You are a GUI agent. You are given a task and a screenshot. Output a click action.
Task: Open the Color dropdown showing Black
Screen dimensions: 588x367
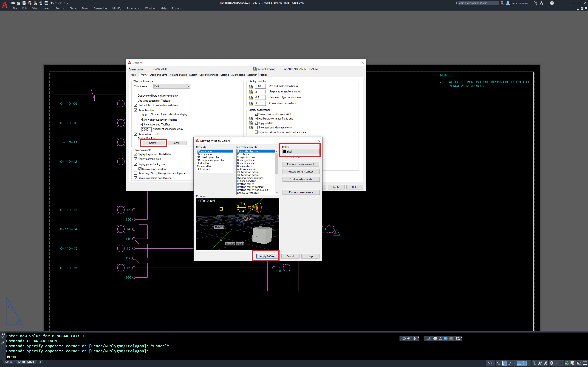click(317, 151)
